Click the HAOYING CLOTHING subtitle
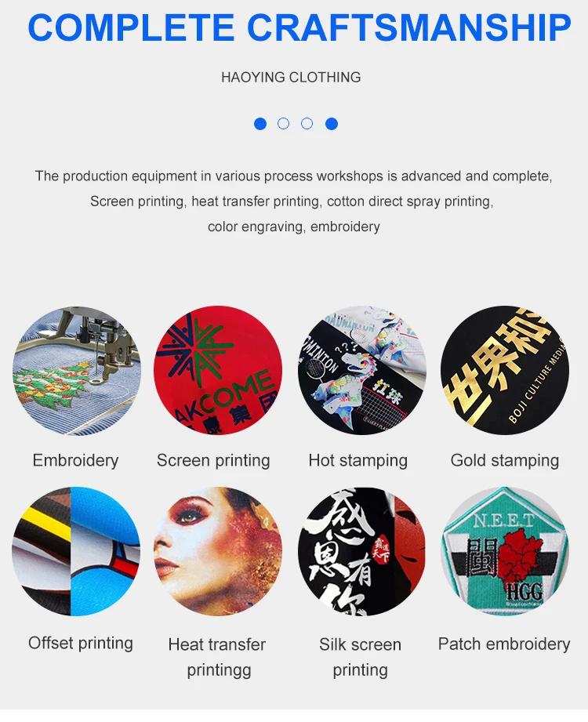 coord(291,78)
